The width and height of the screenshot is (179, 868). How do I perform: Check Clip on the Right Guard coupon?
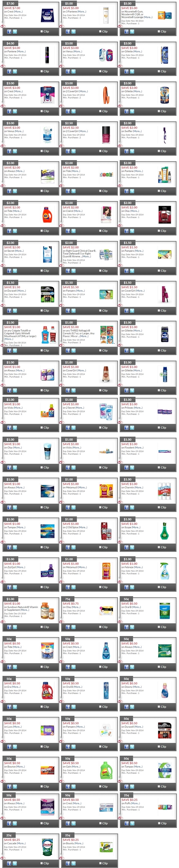tap(101, 271)
